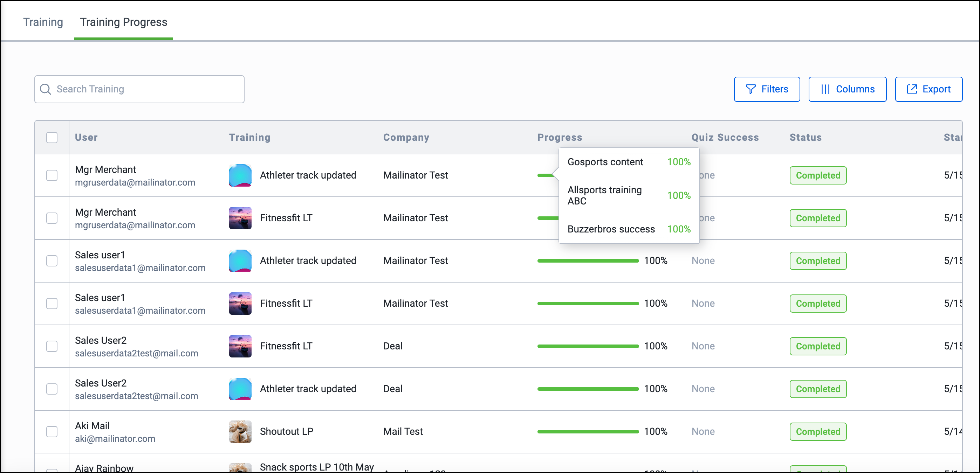Click salesuserdata1@mailinator.com in Athleter track row
Viewport: 980px width, 473px height.
pyautogui.click(x=140, y=268)
